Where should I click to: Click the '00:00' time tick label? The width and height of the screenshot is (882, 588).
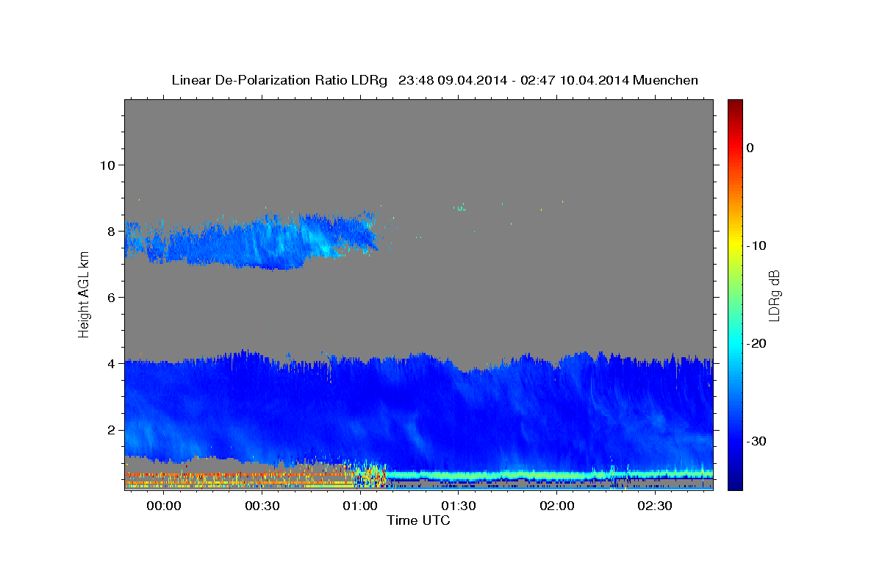[x=164, y=506]
